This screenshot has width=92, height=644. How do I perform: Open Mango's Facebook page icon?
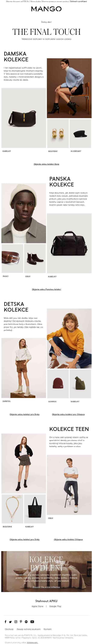click(x=5, y=621)
